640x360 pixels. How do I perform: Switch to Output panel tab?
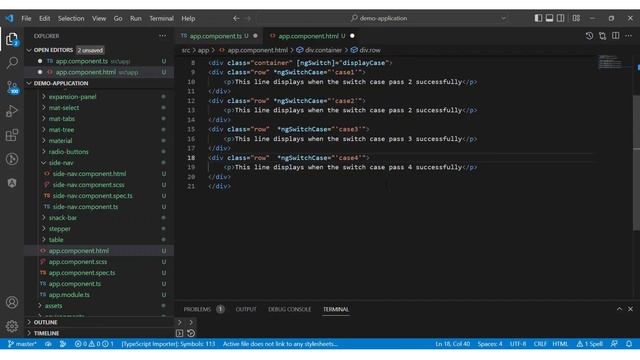tap(246, 309)
